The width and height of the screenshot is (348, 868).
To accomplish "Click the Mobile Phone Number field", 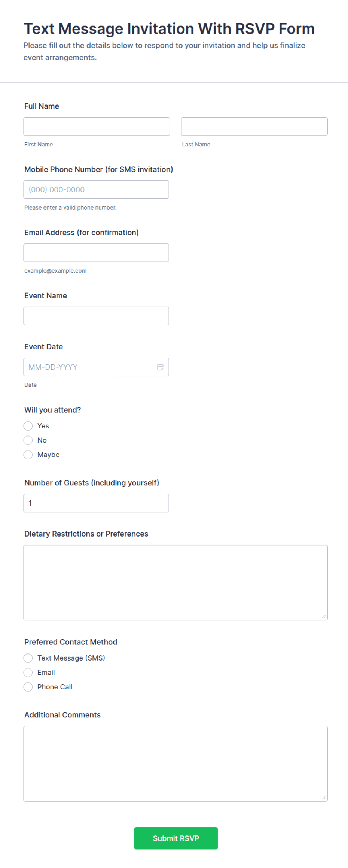I will 96,189.
